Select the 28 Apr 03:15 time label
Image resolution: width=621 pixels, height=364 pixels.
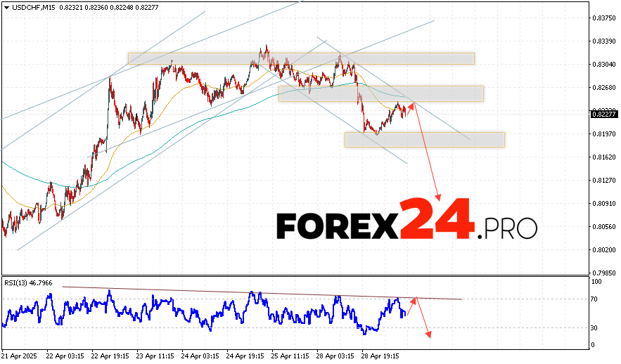coord(335,356)
